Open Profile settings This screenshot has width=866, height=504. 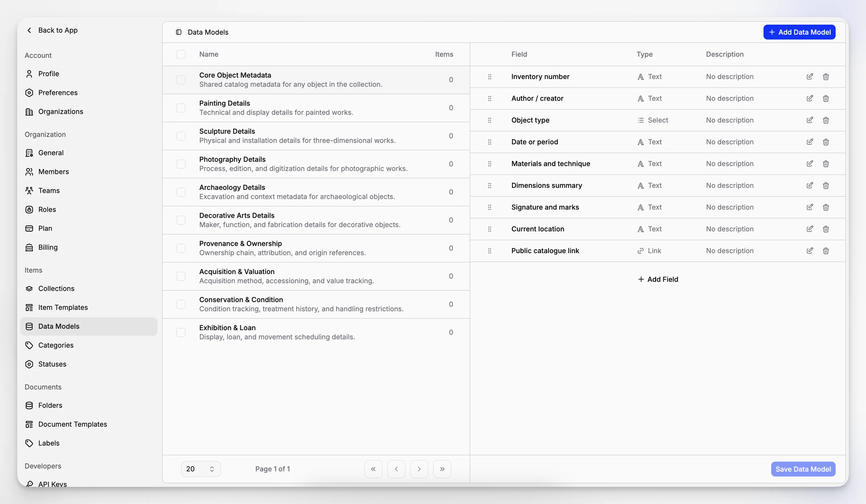[89, 74]
